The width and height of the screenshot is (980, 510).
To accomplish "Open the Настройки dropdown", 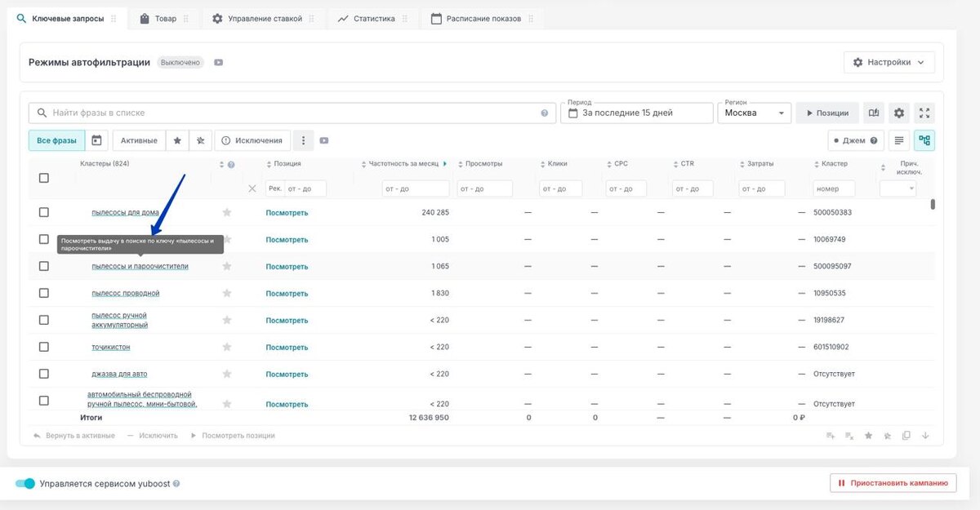I will (x=889, y=62).
